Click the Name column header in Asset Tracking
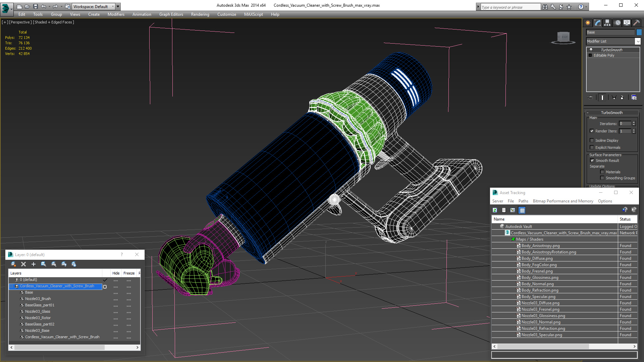 (555, 219)
